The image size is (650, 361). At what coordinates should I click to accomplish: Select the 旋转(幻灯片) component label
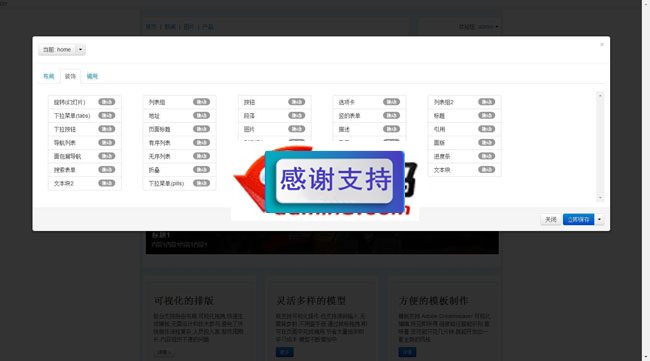click(69, 102)
